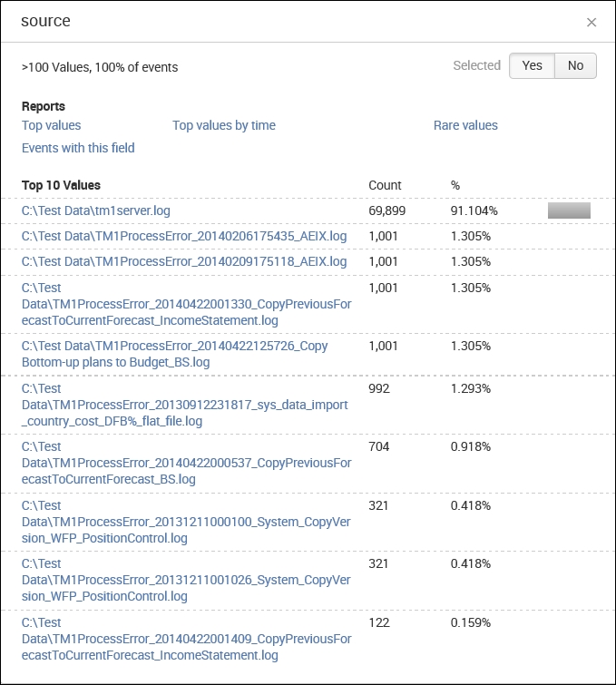Set Selected to Yes
The height and width of the screenshot is (685, 616).
(x=532, y=65)
